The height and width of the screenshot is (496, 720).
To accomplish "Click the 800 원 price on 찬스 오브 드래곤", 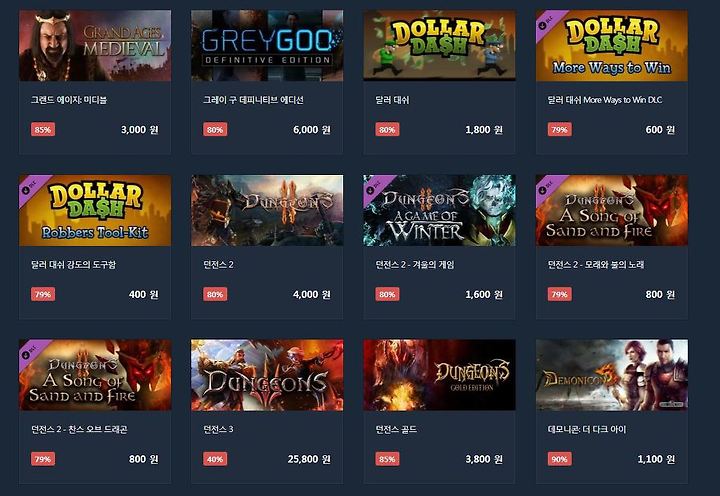I will point(143,459).
